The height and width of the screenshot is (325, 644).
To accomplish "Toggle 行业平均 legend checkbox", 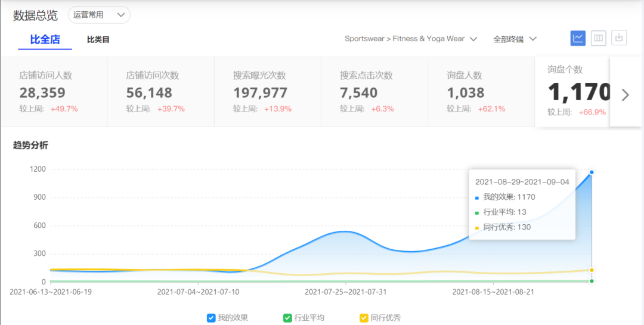I will [287, 318].
